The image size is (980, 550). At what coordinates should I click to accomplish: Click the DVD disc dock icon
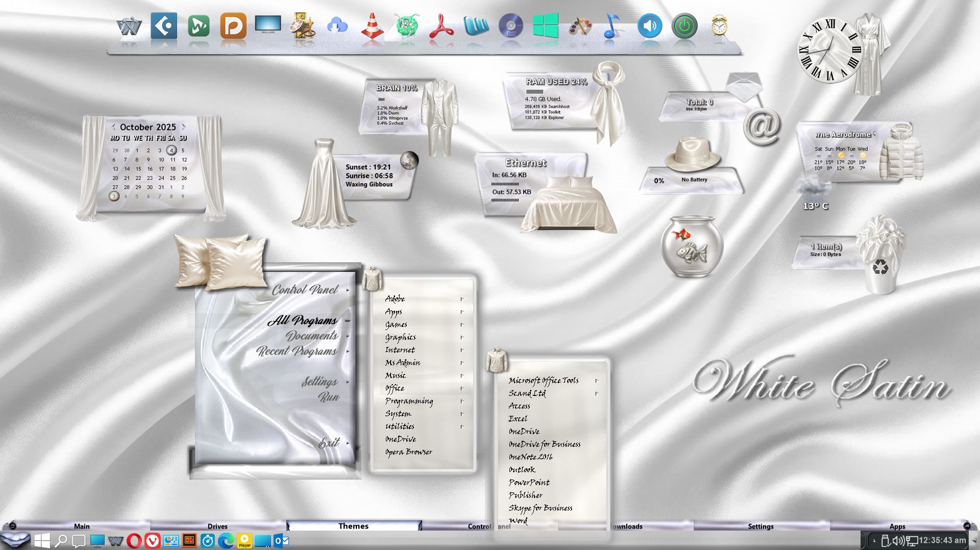510,27
